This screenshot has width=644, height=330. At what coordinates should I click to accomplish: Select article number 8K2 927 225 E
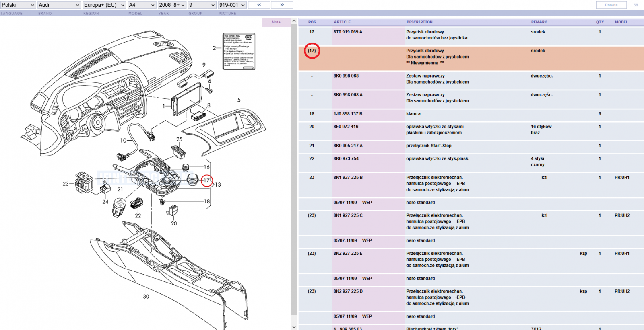[x=348, y=253]
